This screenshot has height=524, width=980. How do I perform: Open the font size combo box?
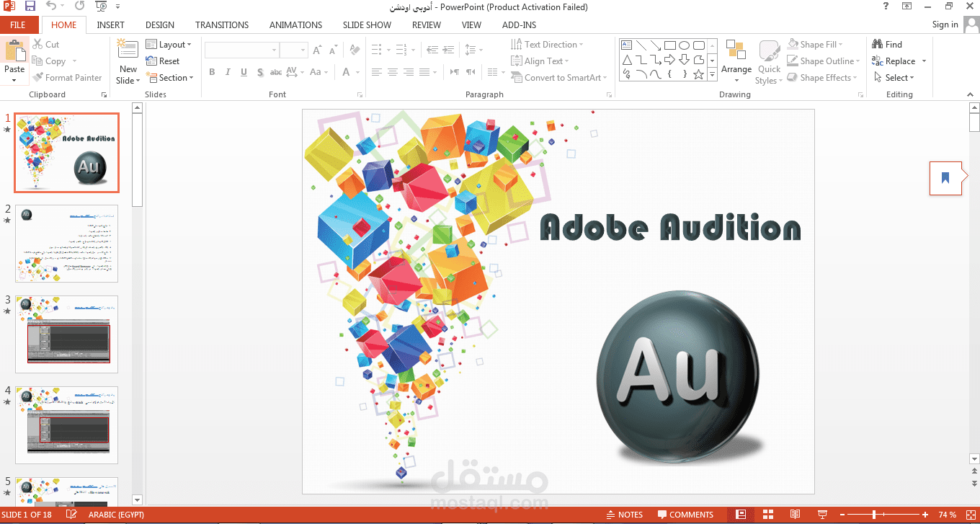point(294,50)
